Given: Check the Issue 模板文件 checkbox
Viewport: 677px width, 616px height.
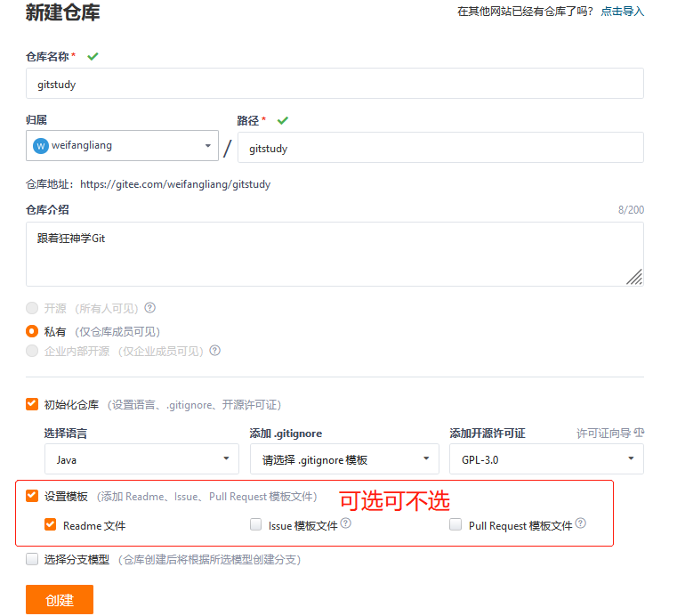Looking at the screenshot, I should [x=255, y=524].
